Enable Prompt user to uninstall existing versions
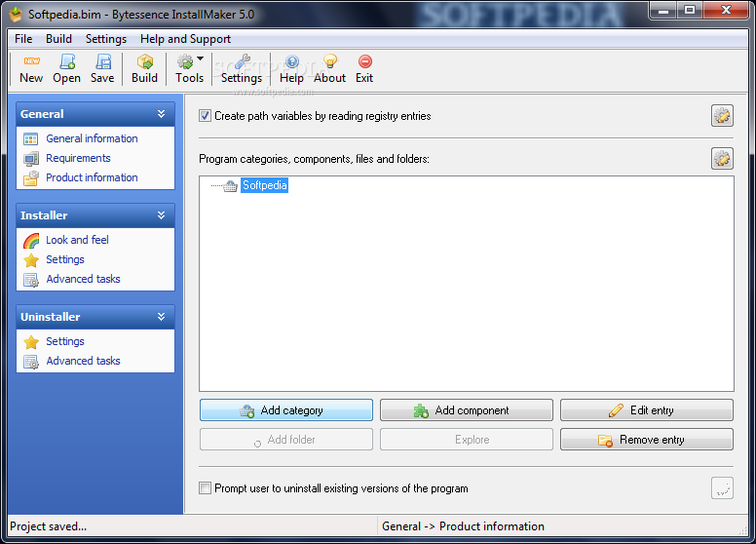The image size is (756, 544). pos(205,488)
